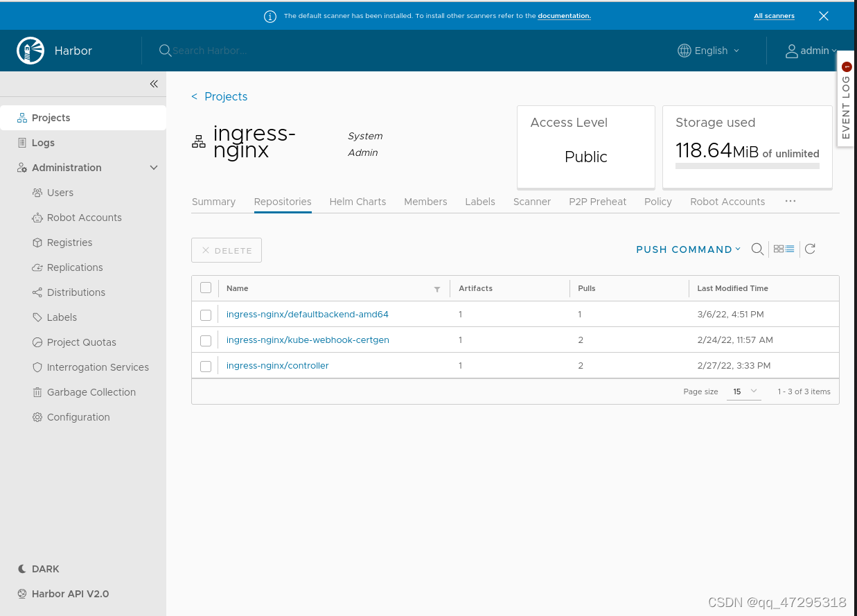This screenshot has height=616, width=857.
Task: Dismiss the scanner notification banner
Action: click(x=824, y=16)
